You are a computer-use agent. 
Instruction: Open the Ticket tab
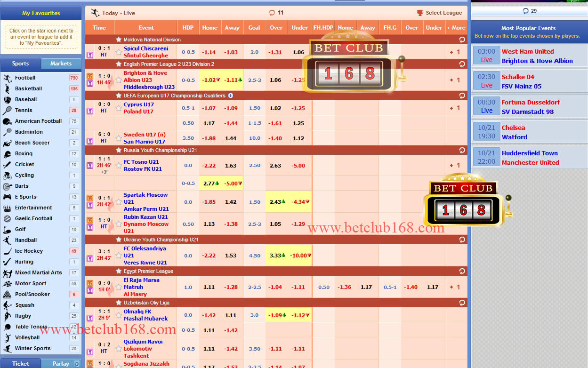[x=20, y=363]
